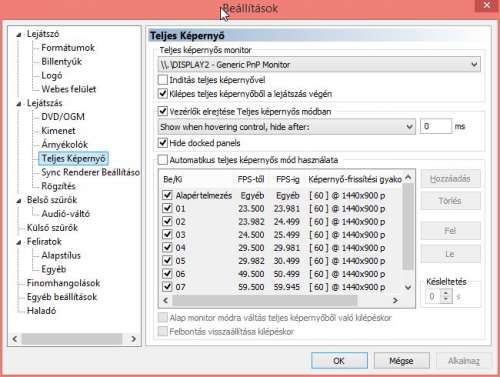The width and height of the screenshot is (500, 377).
Task: Open the Haladó settings page
Action: (x=41, y=311)
